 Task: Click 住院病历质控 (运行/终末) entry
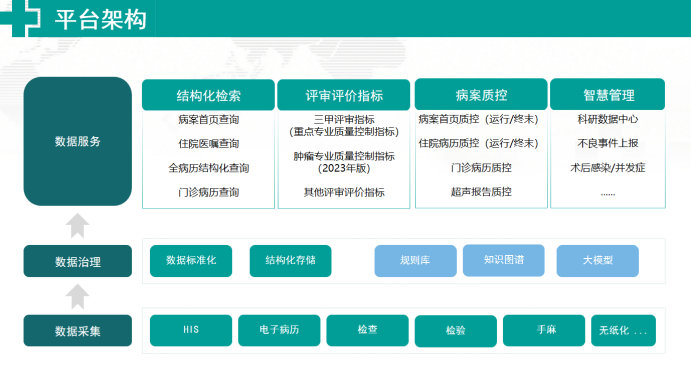479,144
